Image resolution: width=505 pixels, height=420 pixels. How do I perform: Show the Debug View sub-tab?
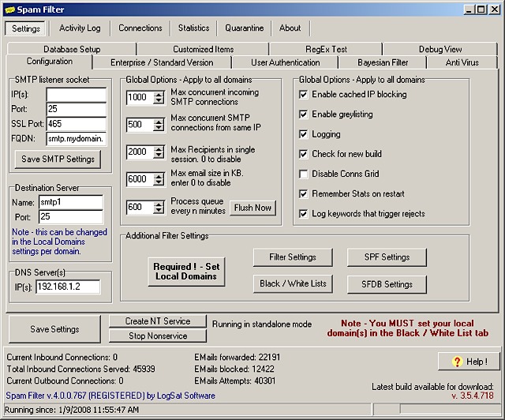coord(440,49)
